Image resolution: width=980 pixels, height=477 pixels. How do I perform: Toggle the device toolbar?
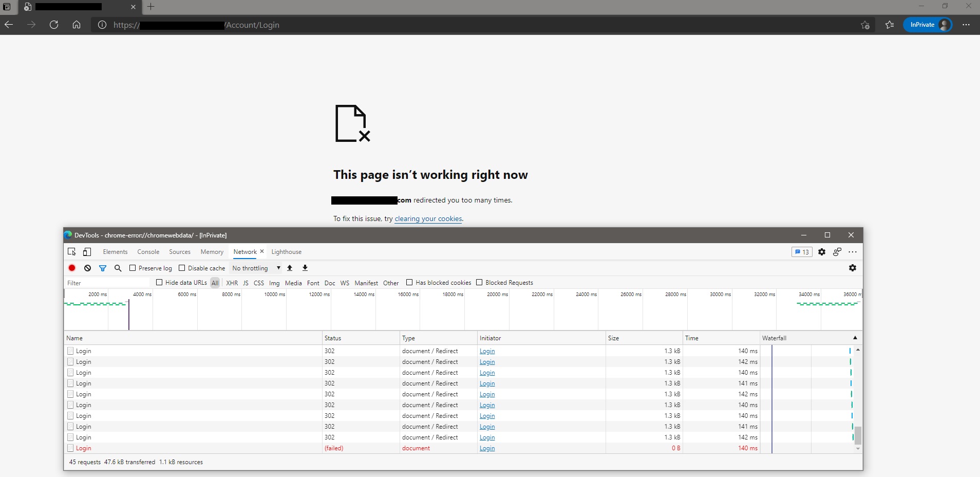pos(87,252)
